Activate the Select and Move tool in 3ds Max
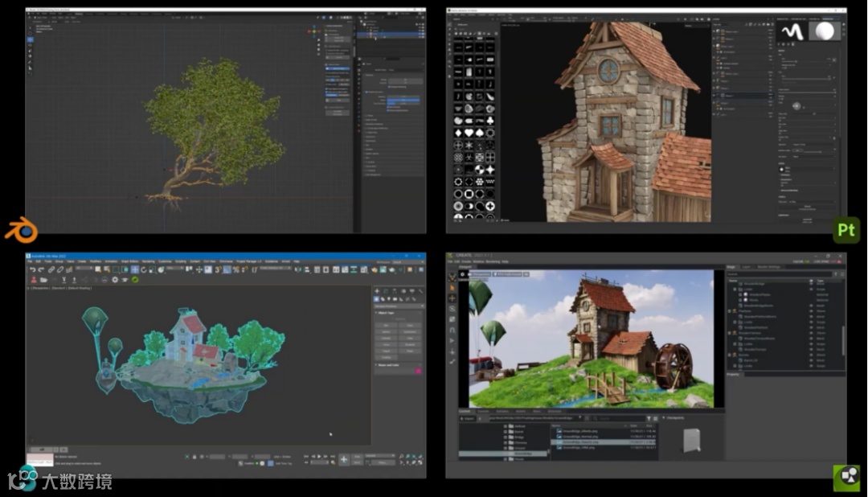This screenshot has width=868, height=497. pyautogui.click(x=134, y=269)
